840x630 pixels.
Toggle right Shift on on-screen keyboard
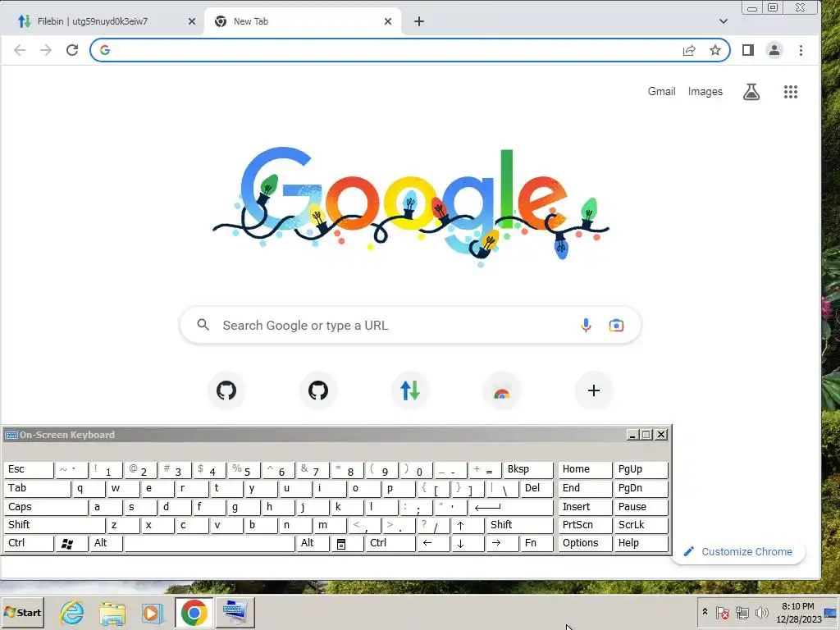pos(519,525)
